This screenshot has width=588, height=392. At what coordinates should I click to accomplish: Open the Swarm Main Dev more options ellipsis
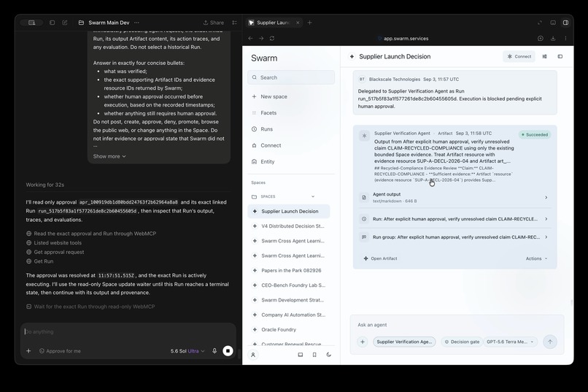[x=136, y=23]
